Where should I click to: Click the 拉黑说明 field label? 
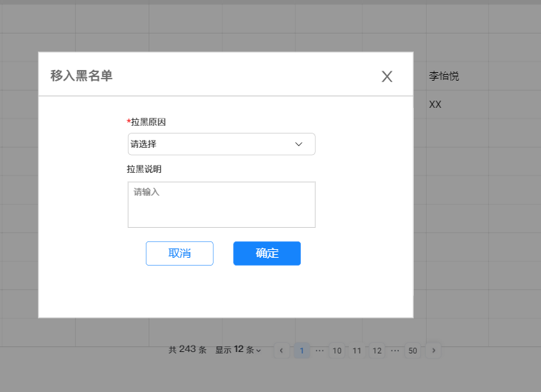[144, 169]
